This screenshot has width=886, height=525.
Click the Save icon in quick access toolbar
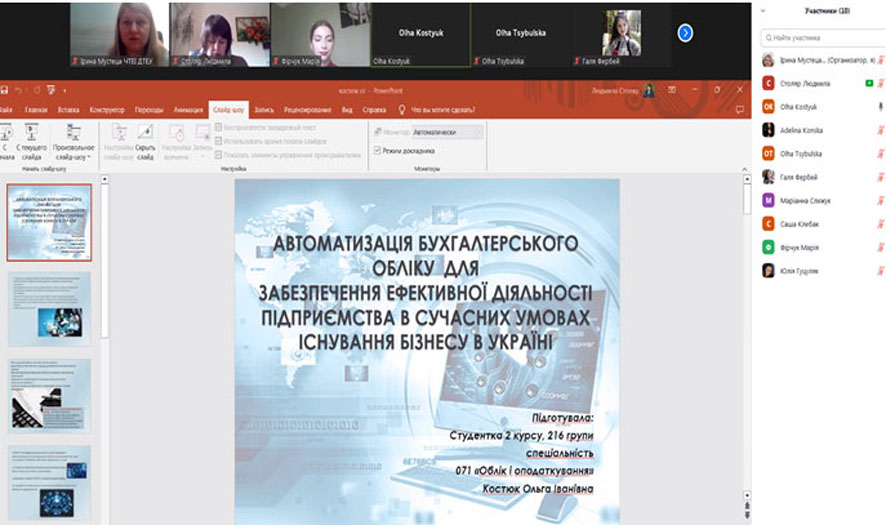(5, 90)
